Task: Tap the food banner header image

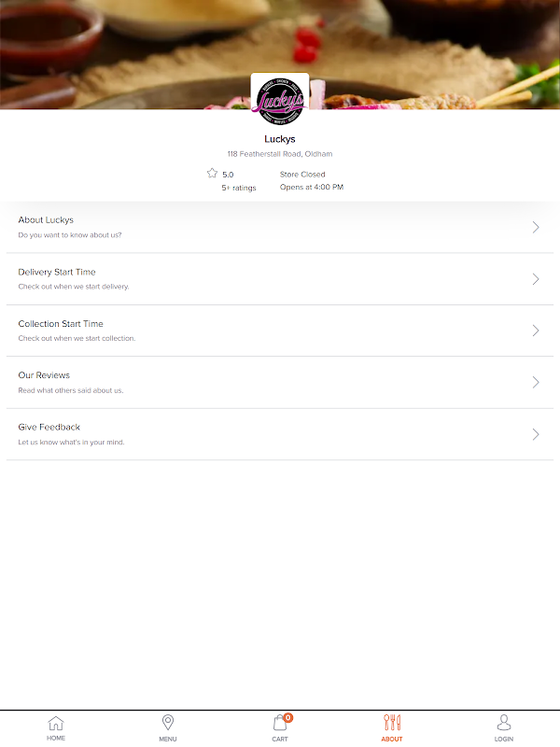Action: [280, 54]
